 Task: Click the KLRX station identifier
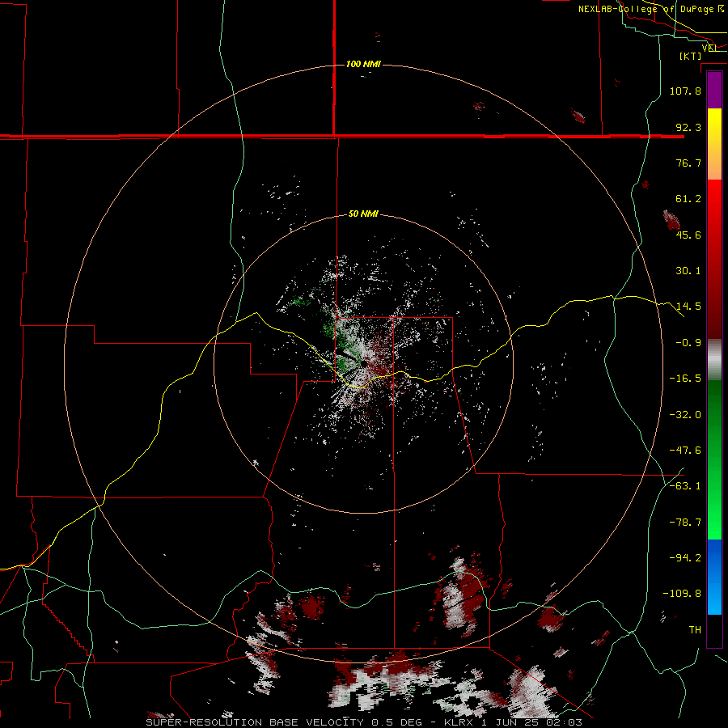tap(460, 722)
